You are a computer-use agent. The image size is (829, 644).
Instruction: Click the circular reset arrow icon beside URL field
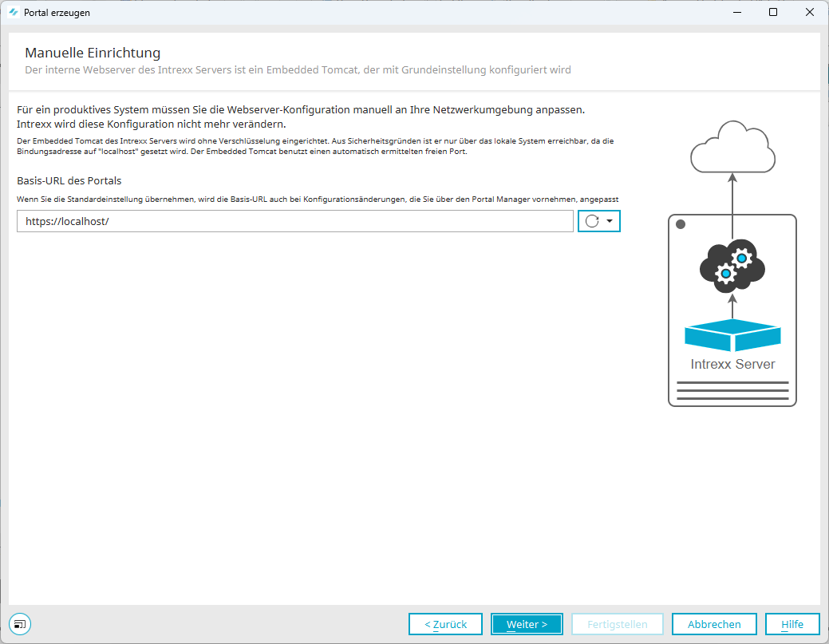point(592,221)
